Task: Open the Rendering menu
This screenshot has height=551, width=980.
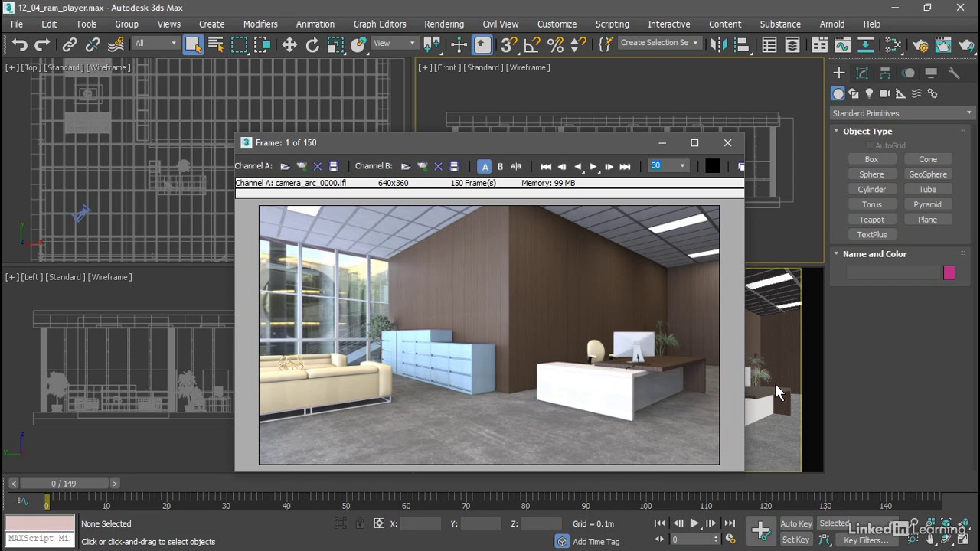Action: (x=444, y=24)
